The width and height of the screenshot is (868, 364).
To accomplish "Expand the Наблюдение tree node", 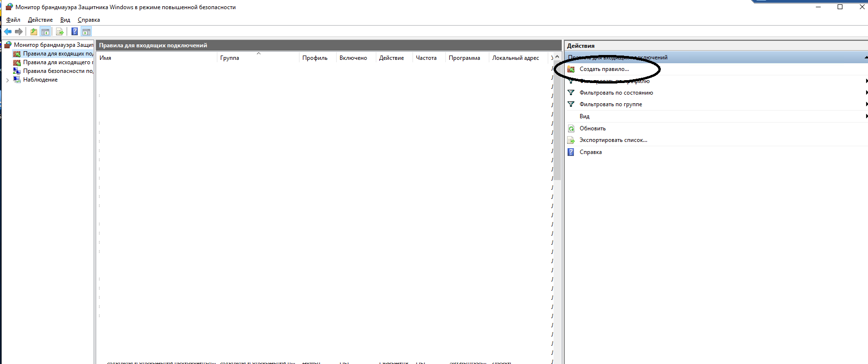I will 7,80.
